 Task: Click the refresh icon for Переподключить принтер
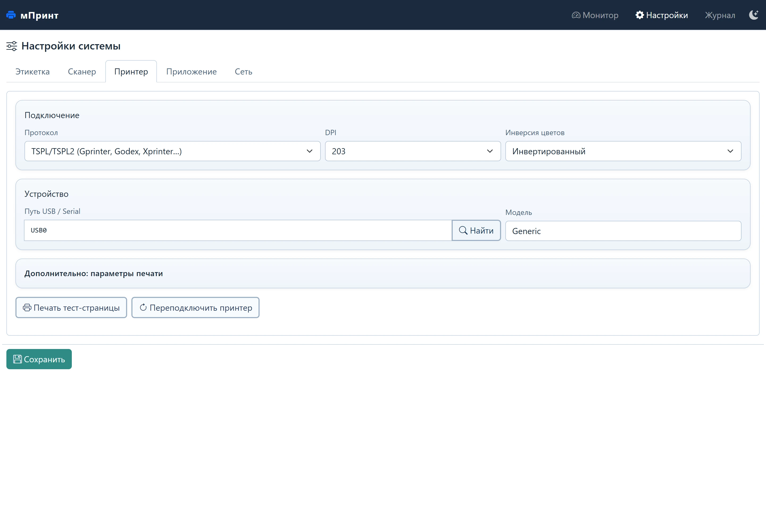pyautogui.click(x=143, y=307)
